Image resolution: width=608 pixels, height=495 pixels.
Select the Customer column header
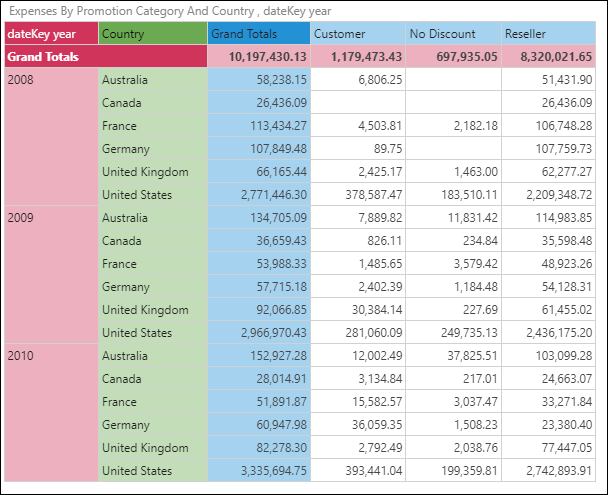click(x=357, y=34)
